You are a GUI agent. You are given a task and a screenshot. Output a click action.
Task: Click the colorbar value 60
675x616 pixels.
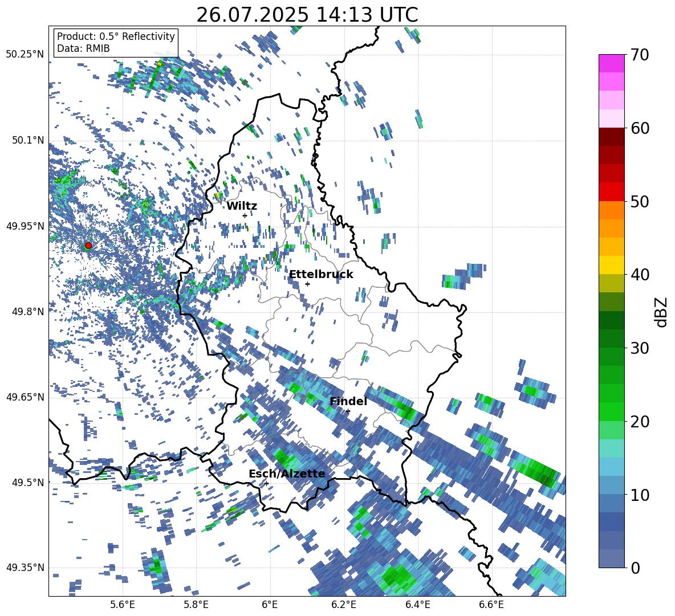coord(640,128)
